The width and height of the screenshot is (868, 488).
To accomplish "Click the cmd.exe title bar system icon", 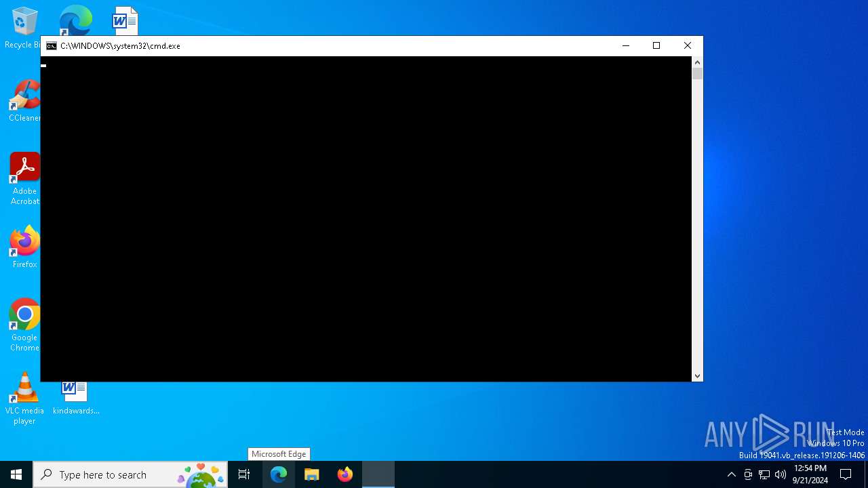I will pyautogui.click(x=52, y=46).
